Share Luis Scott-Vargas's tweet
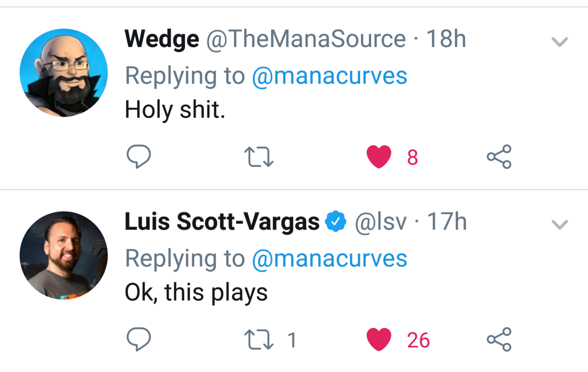This screenshot has width=588, height=372. (499, 340)
